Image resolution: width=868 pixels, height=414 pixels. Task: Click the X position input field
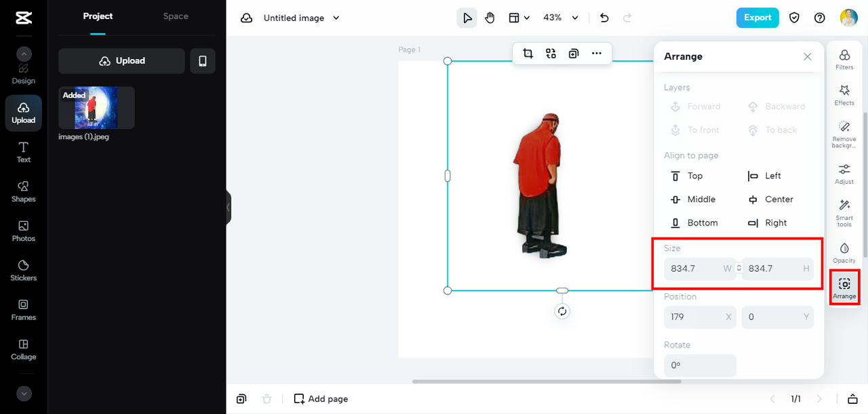pos(700,317)
